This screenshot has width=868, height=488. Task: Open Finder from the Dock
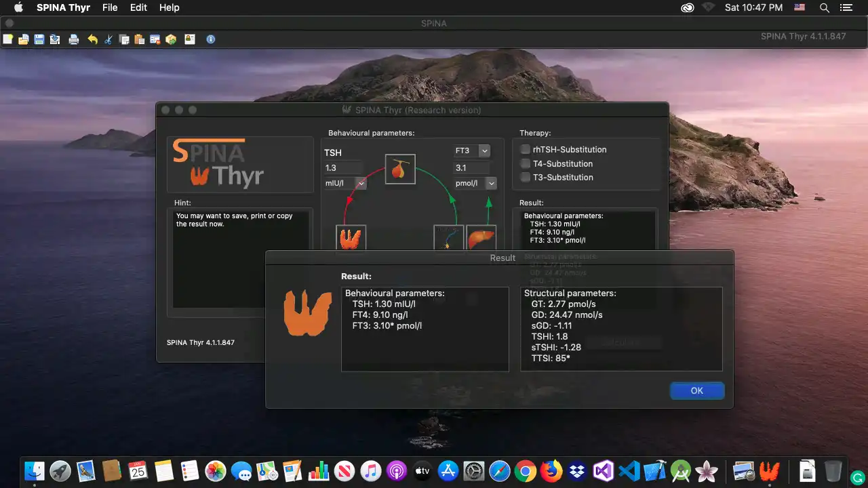point(35,470)
